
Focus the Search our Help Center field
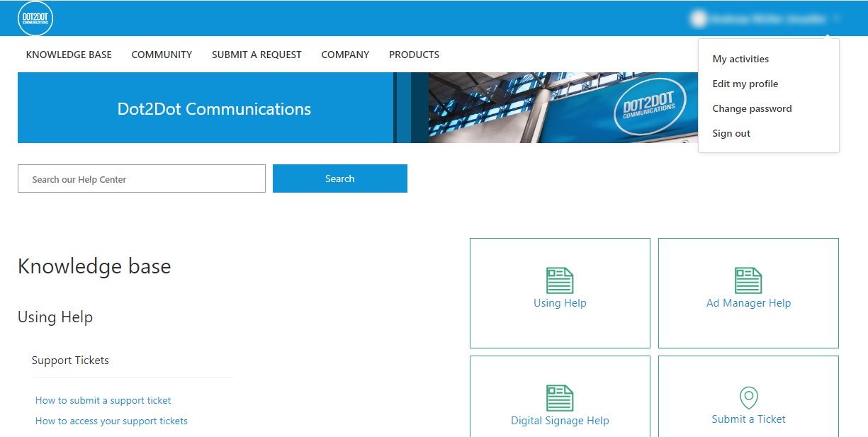point(142,178)
